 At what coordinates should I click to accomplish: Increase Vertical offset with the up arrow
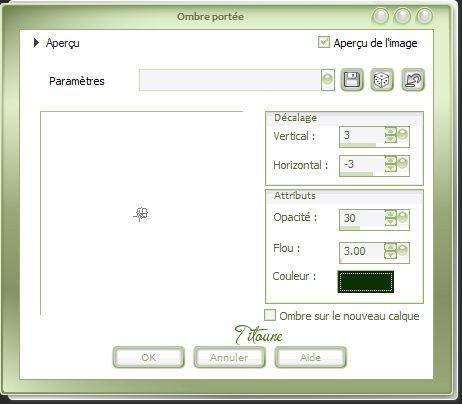click(391, 131)
